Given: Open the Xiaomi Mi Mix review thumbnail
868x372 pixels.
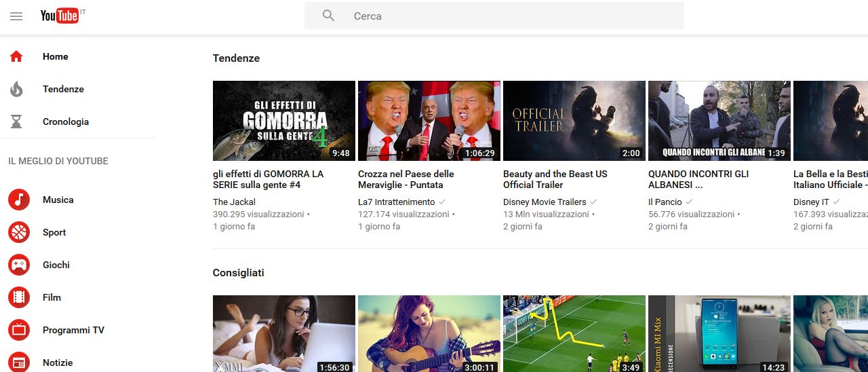Looking at the screenshot, I should coord(719,333).
